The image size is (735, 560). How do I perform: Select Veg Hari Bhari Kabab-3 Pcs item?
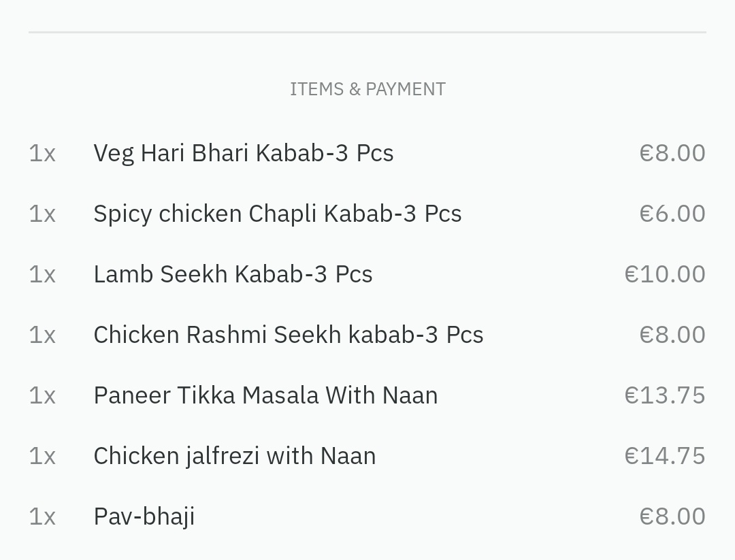click(x=243, y=153)
